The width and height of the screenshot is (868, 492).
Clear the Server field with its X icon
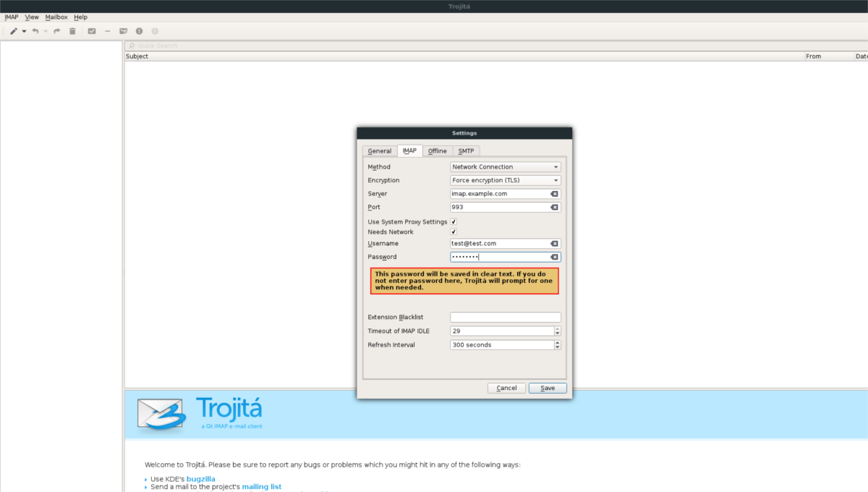(555, 194)
